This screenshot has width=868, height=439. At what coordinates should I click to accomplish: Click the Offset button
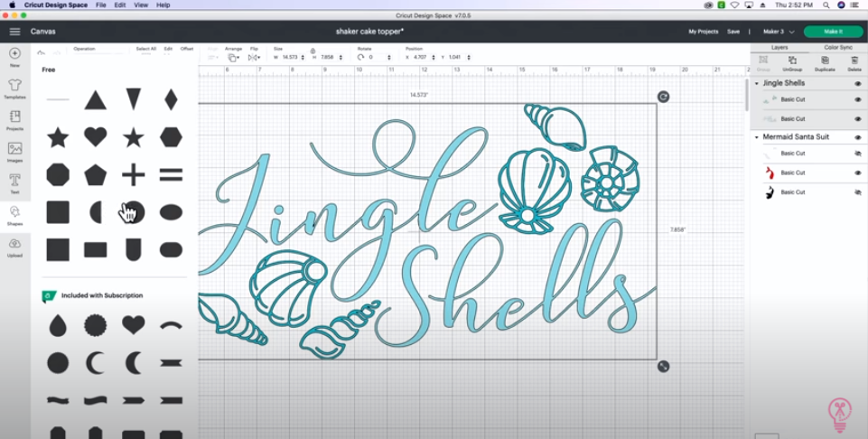pyautogui.click(x=187, y=49)
